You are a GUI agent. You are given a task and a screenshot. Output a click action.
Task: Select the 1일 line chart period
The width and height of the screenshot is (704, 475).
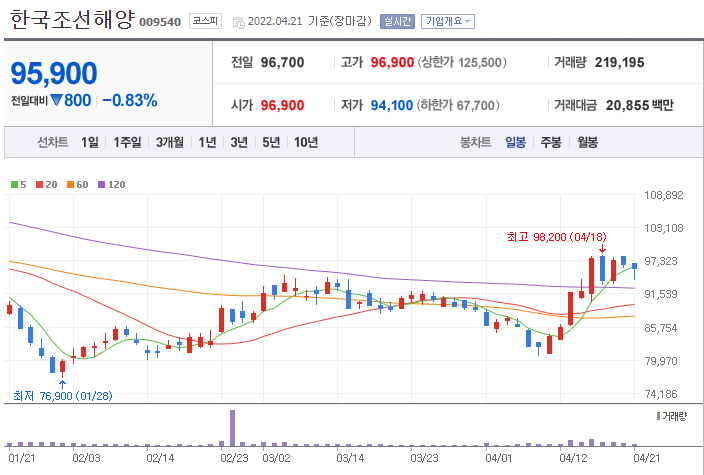[x=89, y=142]
